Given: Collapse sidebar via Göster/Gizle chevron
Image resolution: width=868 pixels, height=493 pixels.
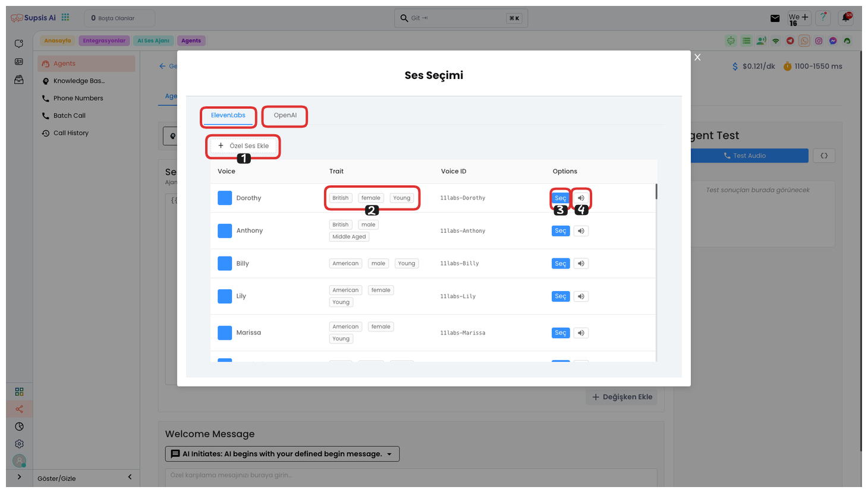Looking at the screenshot, I should (130, 477).
